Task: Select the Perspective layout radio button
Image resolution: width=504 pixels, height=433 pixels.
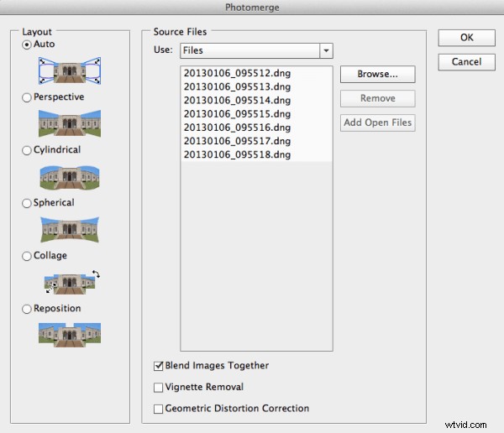Action: 27,97
